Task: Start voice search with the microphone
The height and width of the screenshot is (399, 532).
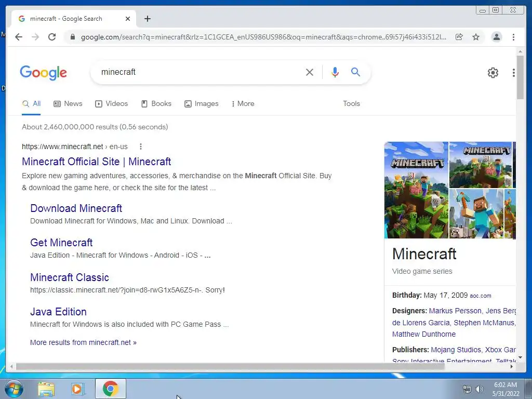Action: (x=335, y=72)
